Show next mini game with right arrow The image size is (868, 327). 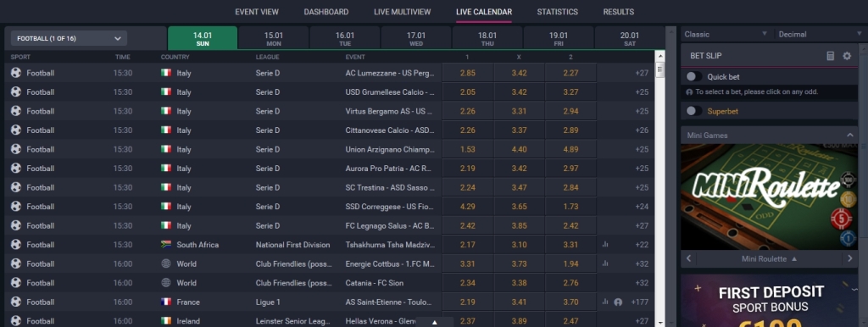pos(850,258)
